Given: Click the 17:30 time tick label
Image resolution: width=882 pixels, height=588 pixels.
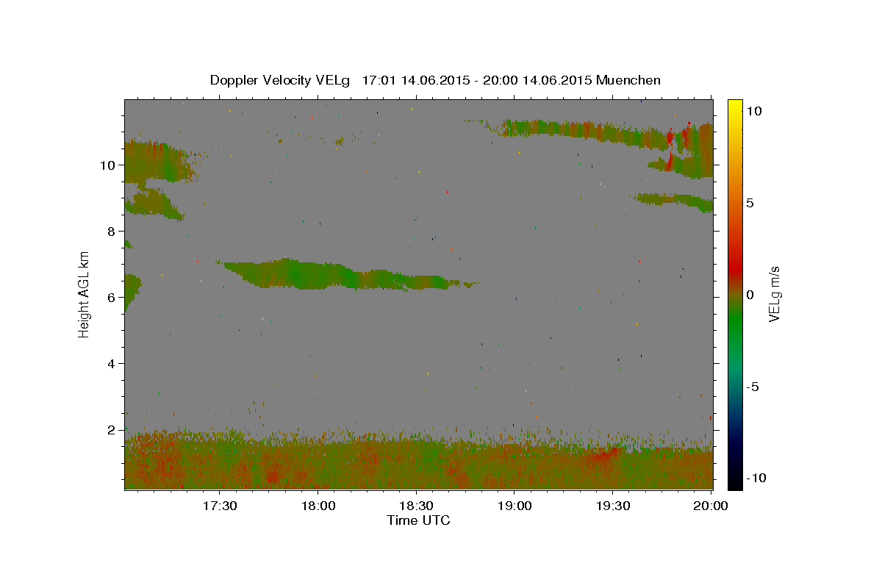Looking at the screenshot, I should pos(220,506).
